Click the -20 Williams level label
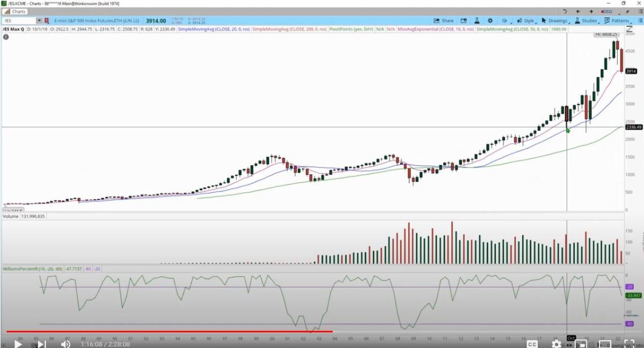This screenshot has height=348, width=644. 630,287
